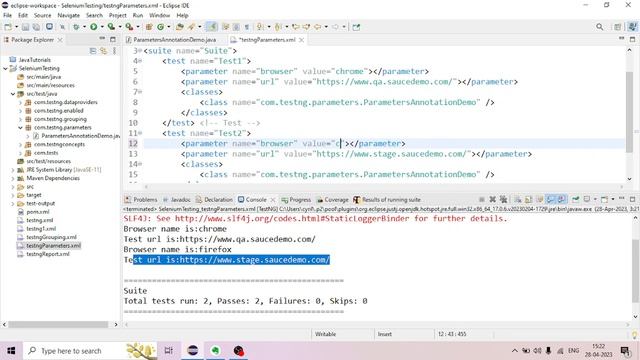Select the Java perspective icon at far right

(x=632, y=27)
